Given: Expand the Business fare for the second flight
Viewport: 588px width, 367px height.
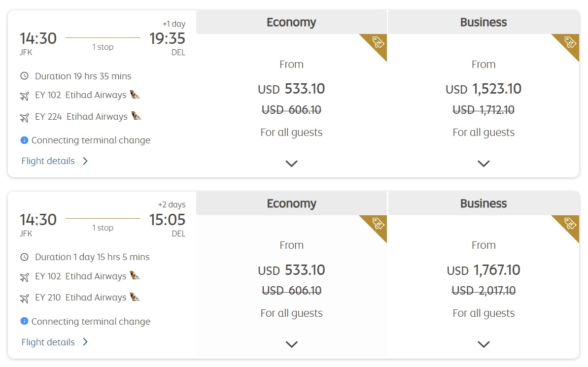Looking at the screenshot, I should click(484, 344).
